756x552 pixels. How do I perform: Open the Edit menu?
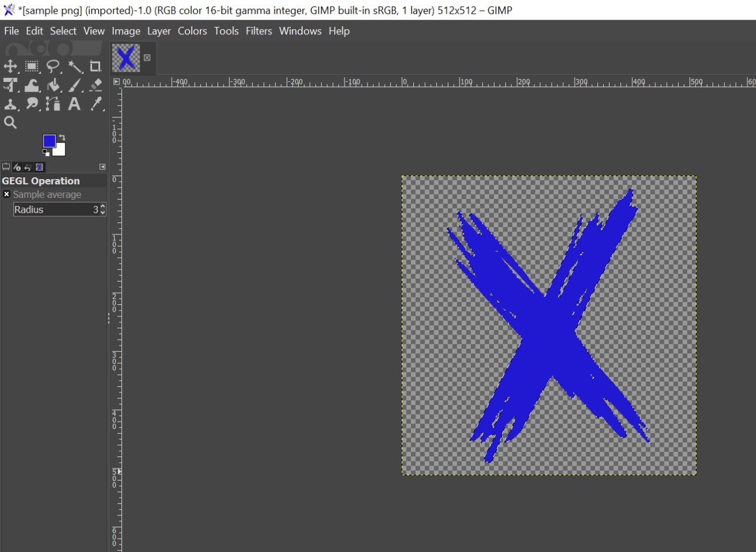coord(34,31)
